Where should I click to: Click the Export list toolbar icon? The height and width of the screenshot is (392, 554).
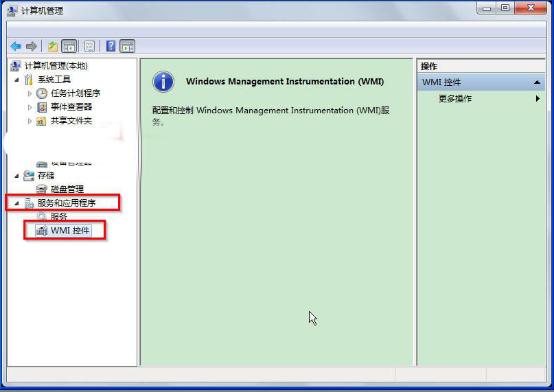click(x=89, y=46)
